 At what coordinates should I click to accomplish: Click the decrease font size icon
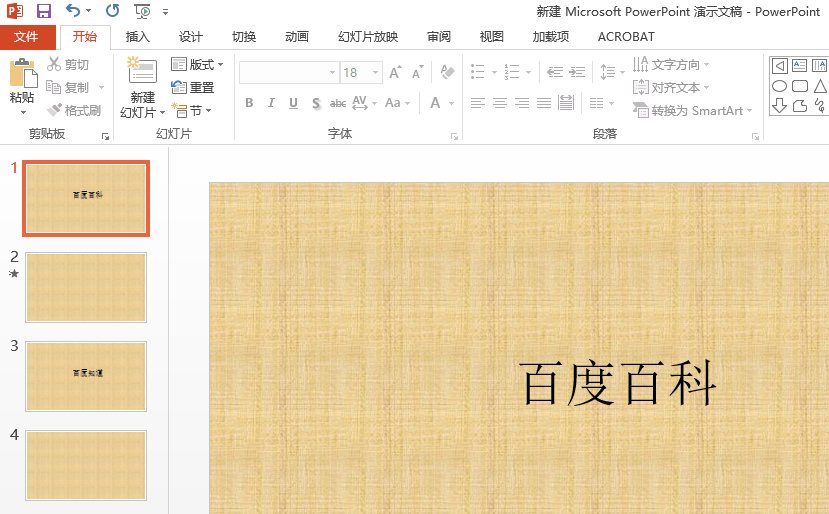(418, 72)
